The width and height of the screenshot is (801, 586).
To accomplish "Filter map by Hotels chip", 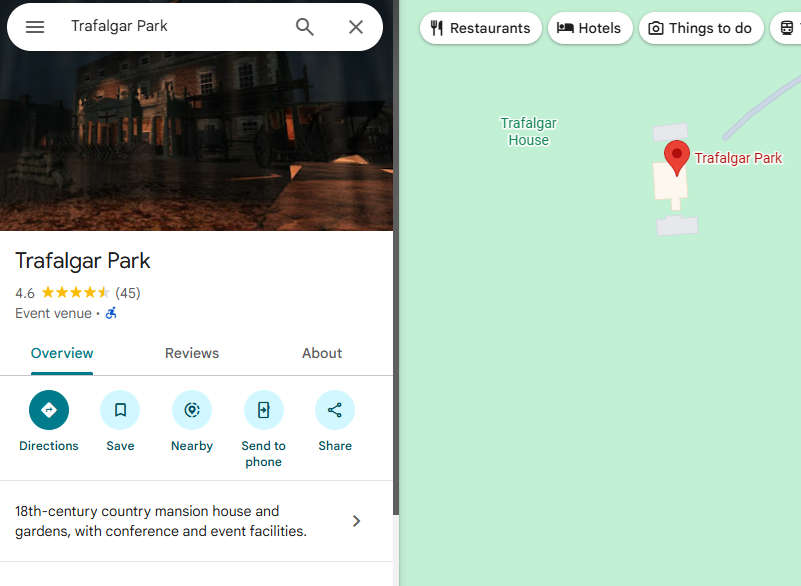I will tap(590, 28).
